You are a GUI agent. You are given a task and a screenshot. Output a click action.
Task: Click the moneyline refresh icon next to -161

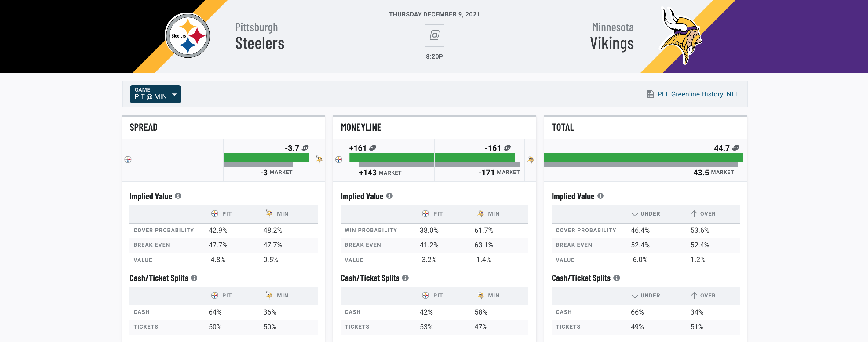(x=507, y=148)
